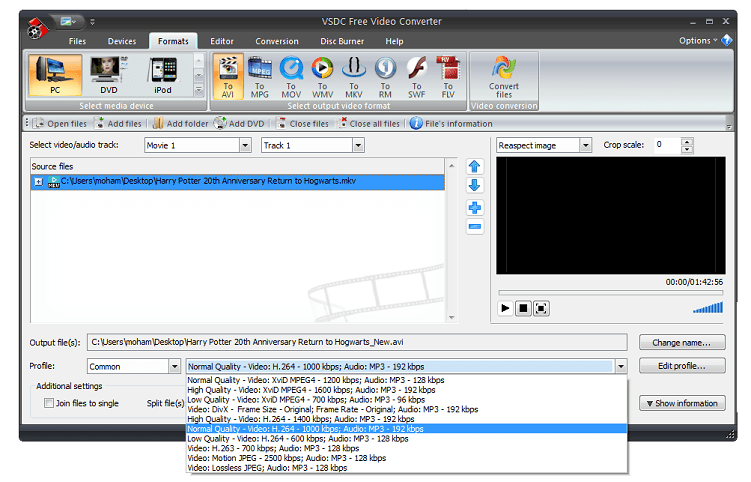Choose To AVI output format

pyautogui.click(x=228, y=77)
